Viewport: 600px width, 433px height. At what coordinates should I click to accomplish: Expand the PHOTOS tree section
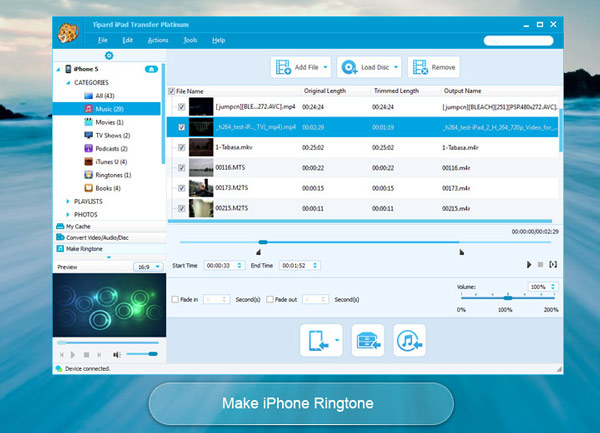pyautogui.click(x=68, y=215)
